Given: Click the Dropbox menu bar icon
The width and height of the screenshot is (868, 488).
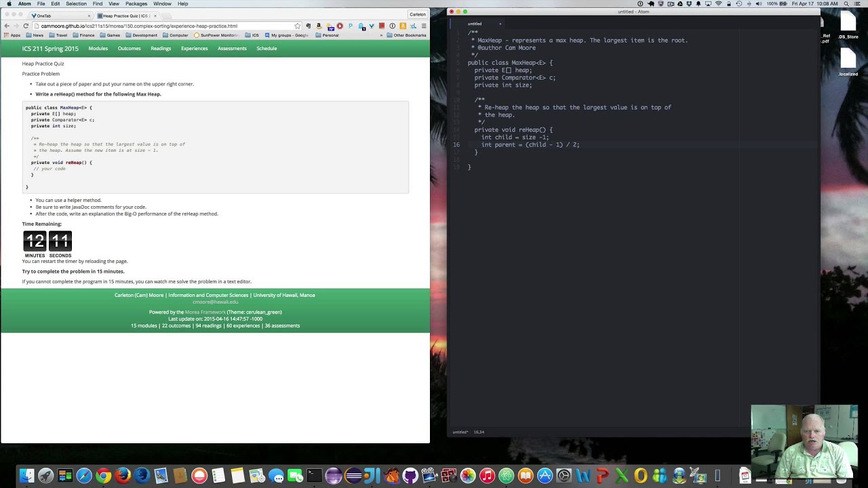Looking at the screenshot, I should (689, 4).
